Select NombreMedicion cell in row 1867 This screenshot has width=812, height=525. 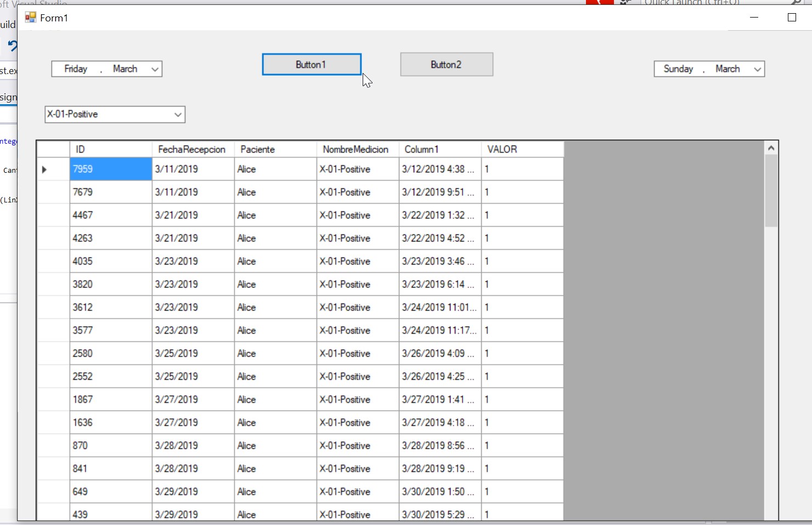pos(358,399)
